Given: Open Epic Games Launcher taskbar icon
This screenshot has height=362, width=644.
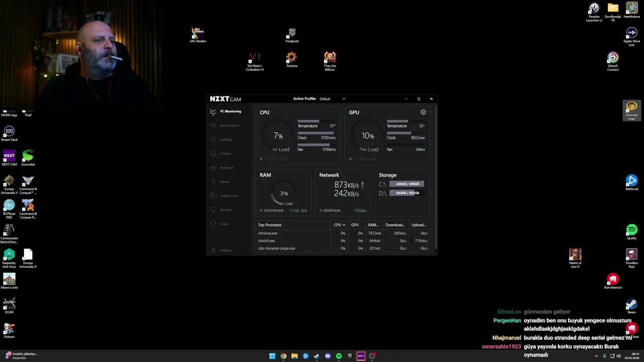Looking at the screenshot, I should point(350,356).
